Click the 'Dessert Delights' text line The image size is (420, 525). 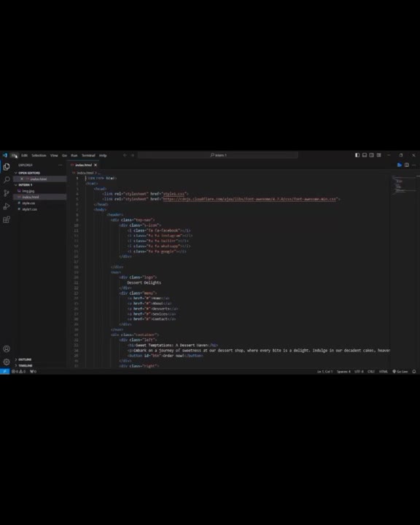[144, 283]
